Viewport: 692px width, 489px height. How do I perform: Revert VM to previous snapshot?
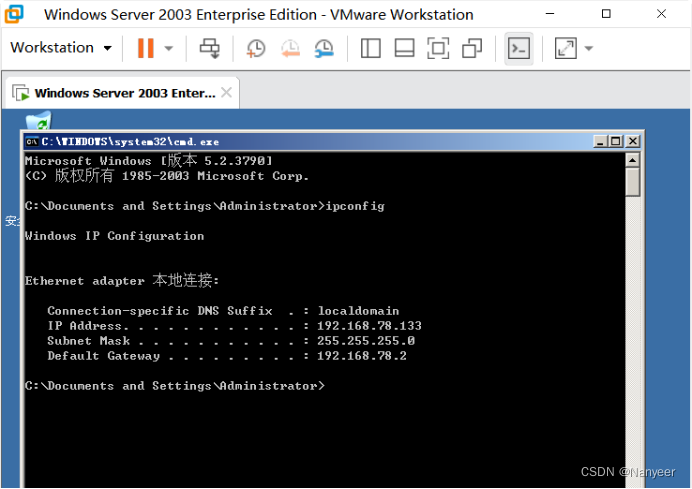tap(290, 48)
